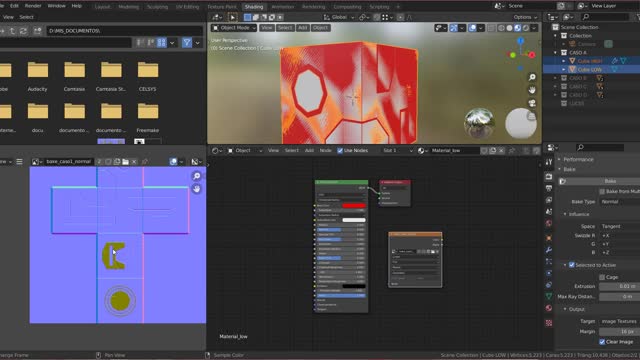Open the Freemake folder
This screenshot has width=640, height=360.
click(147, 118)
